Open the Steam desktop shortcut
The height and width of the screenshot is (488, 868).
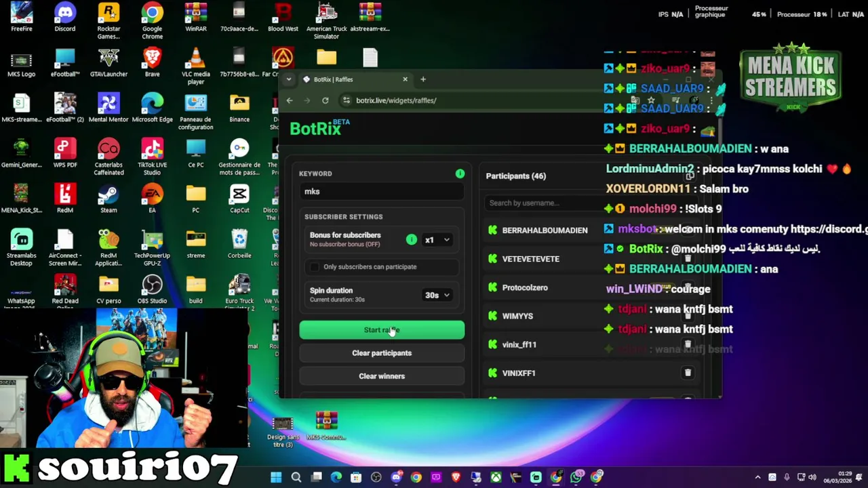pyautogui.click(x=108, y=199)
